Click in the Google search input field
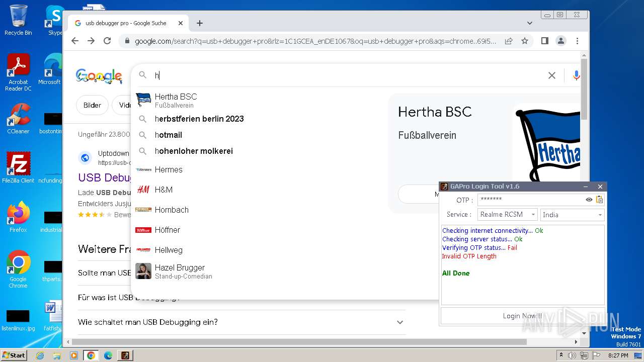 [x=347, y=75]
